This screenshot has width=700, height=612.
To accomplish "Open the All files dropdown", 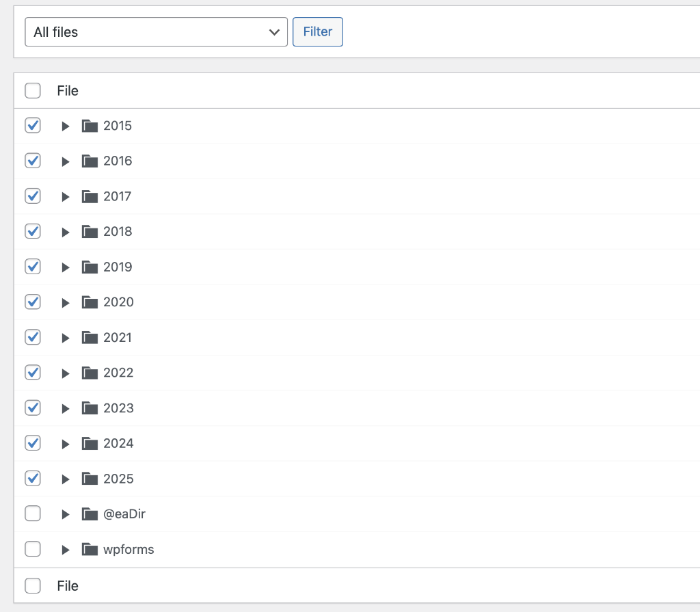I will tap(156, 32).
